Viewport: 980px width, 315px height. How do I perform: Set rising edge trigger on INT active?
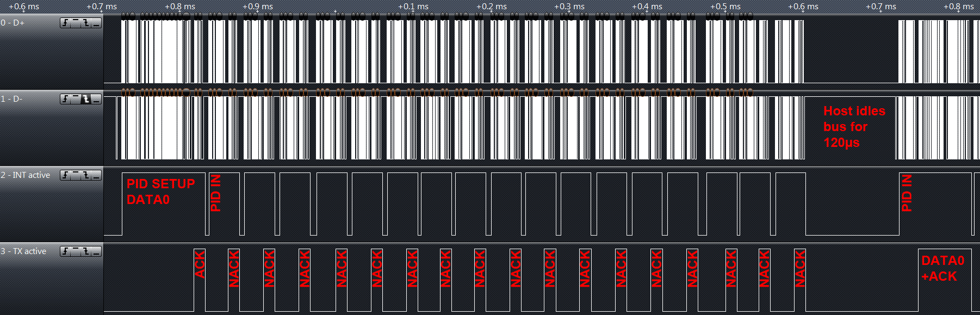pos(66,175)
